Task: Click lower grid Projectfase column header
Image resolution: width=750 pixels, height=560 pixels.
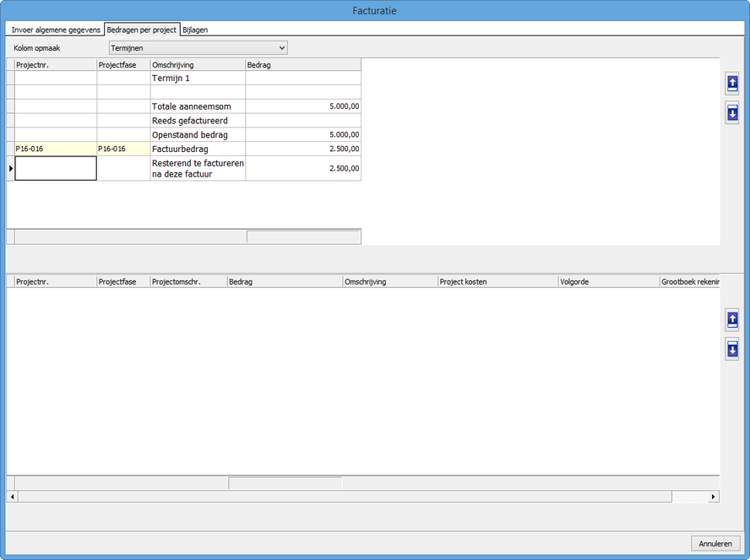Action: tap(123, 281)
